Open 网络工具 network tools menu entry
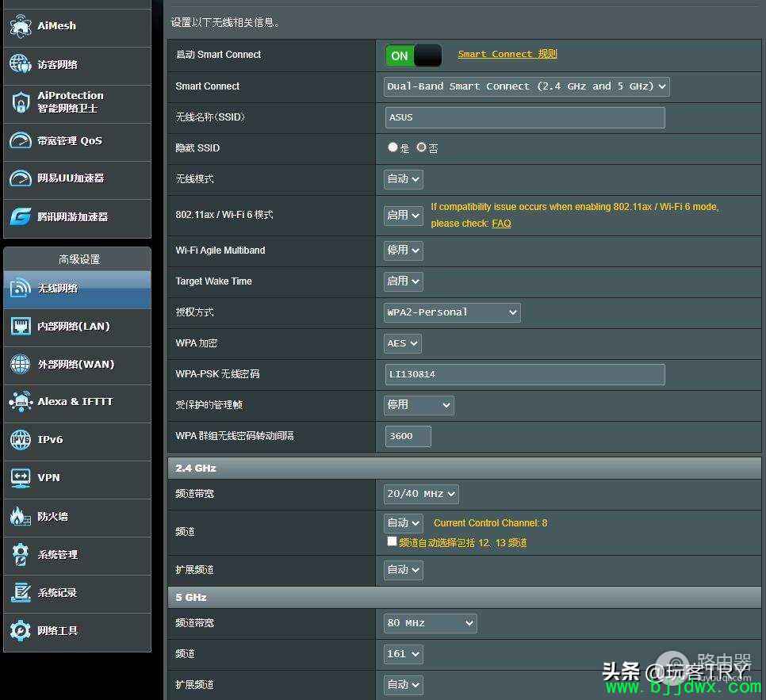This screenshot has width=766, height=700. pyautogui.click(x=77, y=632)
